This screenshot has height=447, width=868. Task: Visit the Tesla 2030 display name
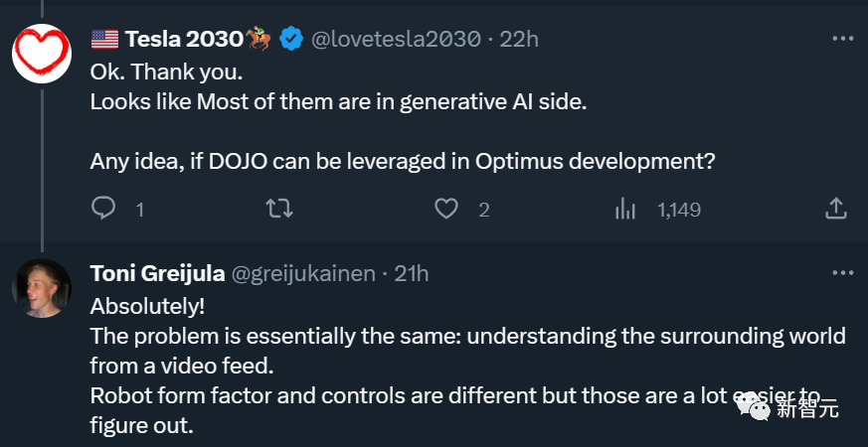pos(184,40)
